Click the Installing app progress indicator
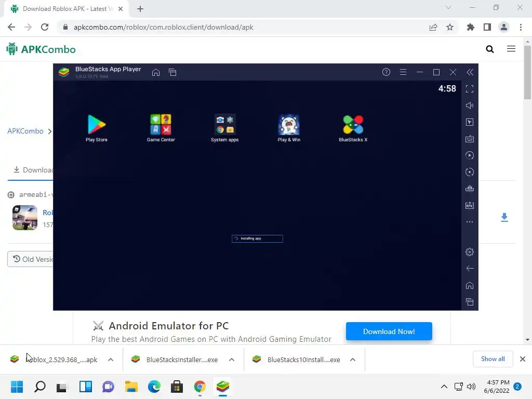532x399 pixels. point(257,238)
